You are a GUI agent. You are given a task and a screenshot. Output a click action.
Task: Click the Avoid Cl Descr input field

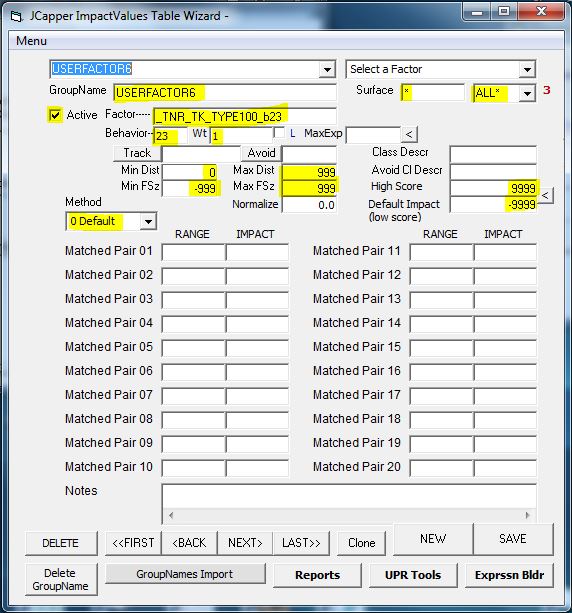(493, 171)
